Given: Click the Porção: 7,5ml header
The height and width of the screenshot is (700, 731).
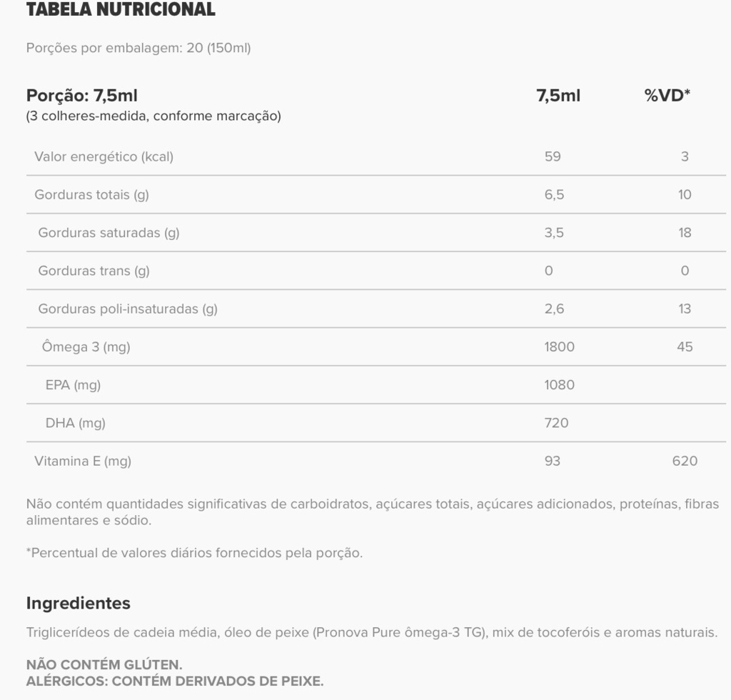Looking at the screenshot, I should [x=81, y=96].
